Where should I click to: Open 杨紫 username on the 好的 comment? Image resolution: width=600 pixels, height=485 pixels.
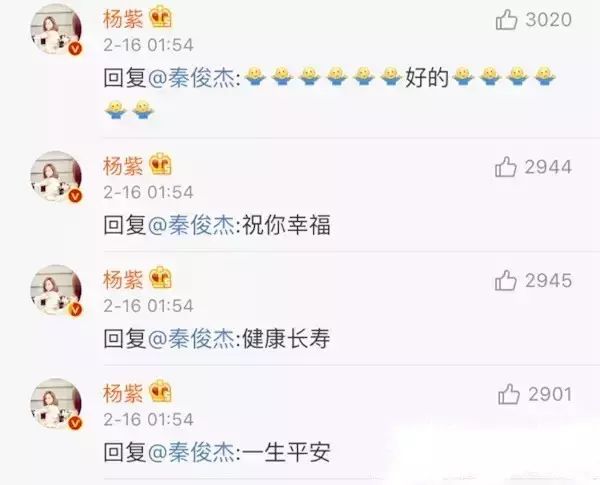coord(123,19)
